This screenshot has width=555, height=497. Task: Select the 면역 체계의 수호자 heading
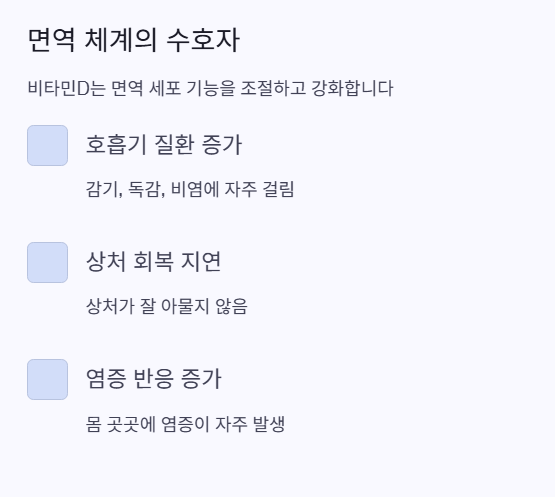134,40
